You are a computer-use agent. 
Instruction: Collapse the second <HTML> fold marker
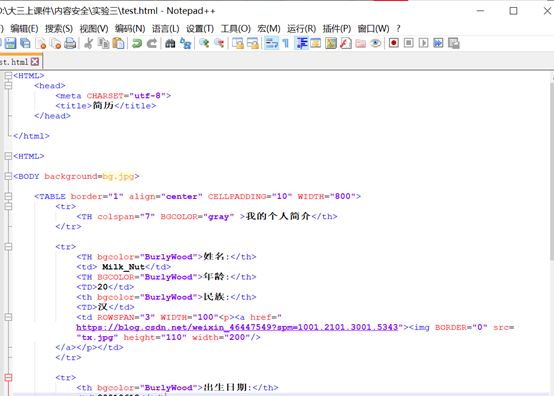click(8, 156)
